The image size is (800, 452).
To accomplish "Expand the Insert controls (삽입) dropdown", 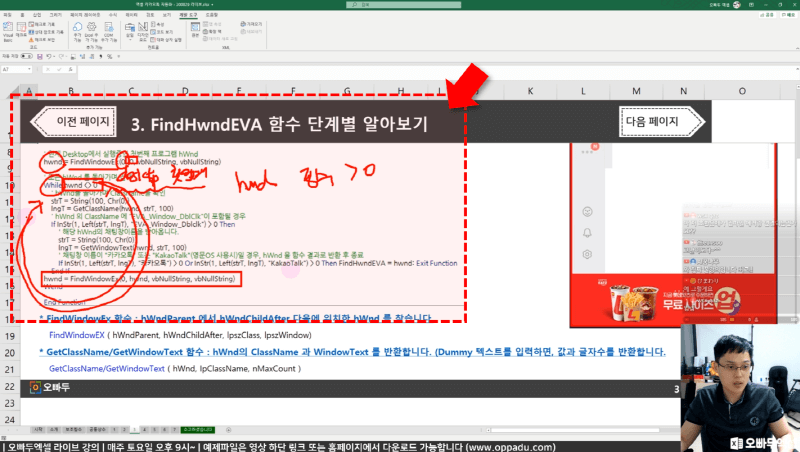I will click(130, 31).
